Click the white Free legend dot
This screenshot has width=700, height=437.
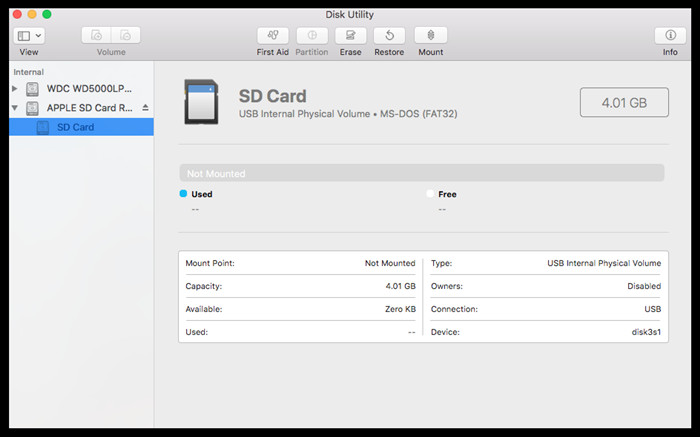(430, 194)
